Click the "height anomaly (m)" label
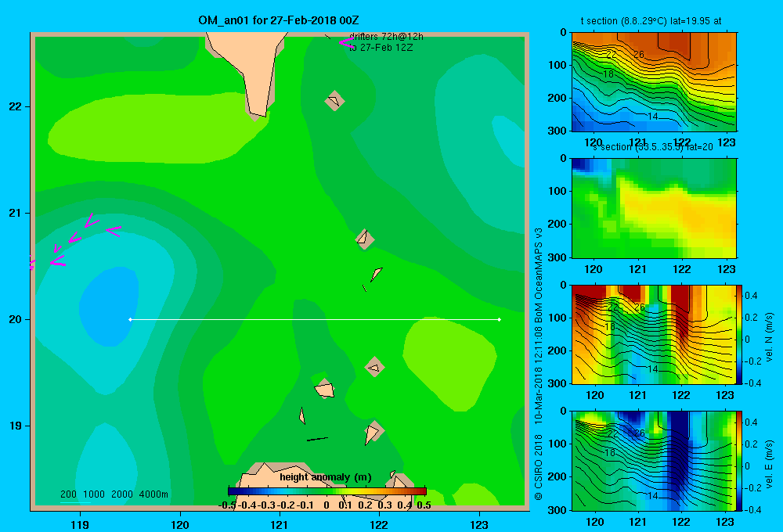Screen dimensions: 783x532 pyautogui.click(x=326, y=477)
